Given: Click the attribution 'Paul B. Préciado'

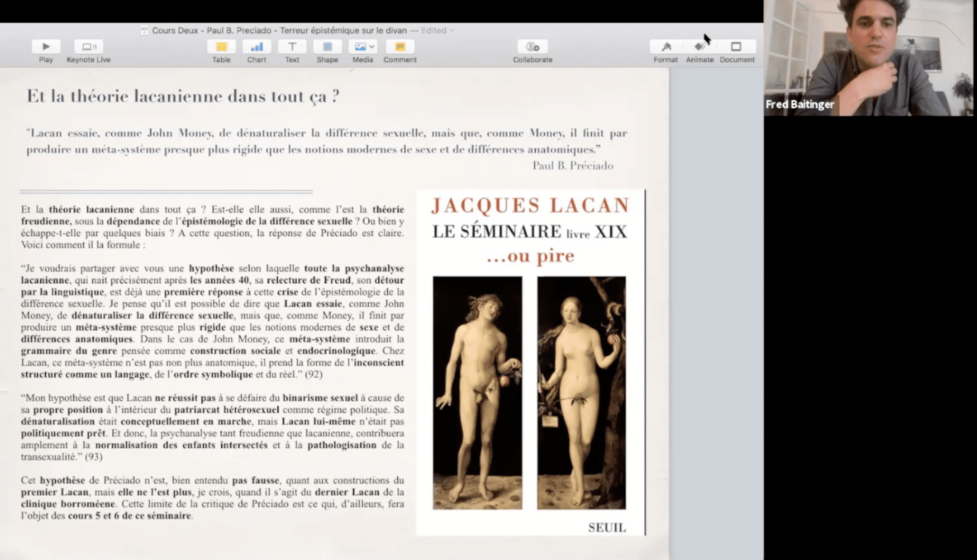Looking at the screenshot, I should (573, 165).
